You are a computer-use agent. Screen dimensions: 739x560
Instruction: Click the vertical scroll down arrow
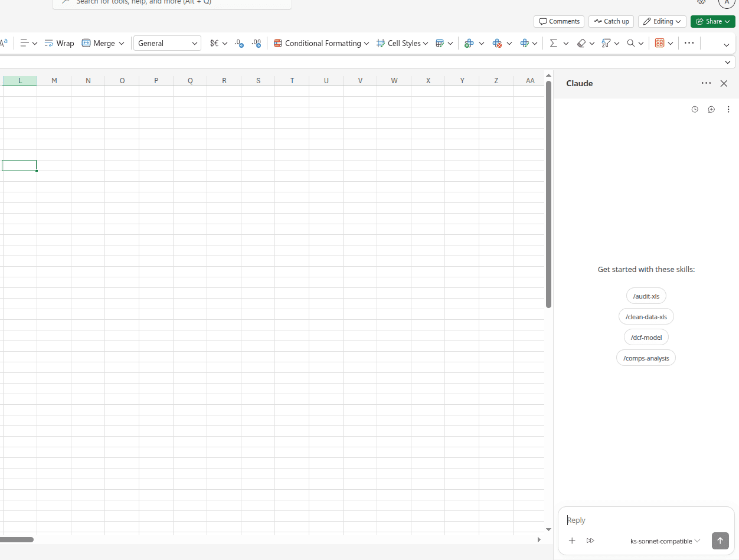[x=548, y=530]
